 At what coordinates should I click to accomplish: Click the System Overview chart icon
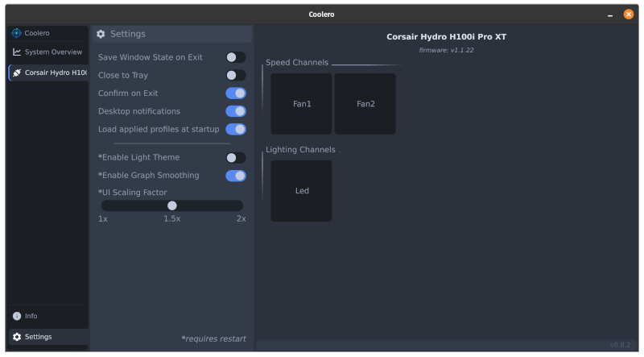tap(17, 52)
